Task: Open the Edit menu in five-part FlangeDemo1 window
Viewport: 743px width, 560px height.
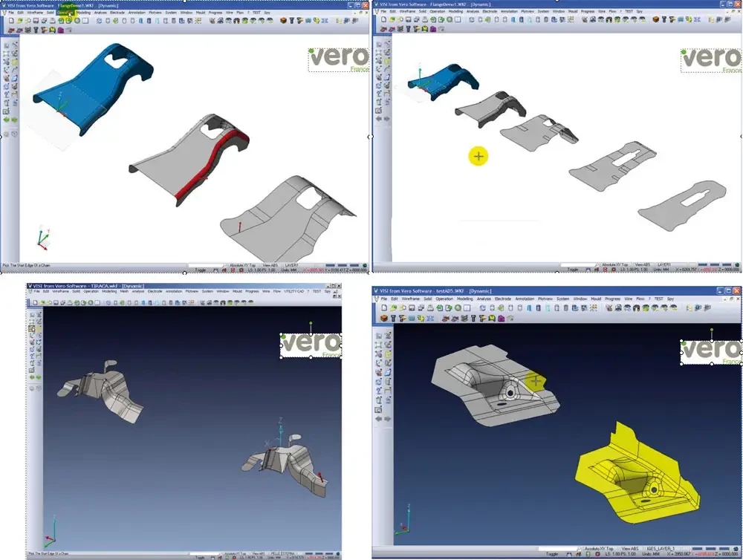Action: point(393,11)
